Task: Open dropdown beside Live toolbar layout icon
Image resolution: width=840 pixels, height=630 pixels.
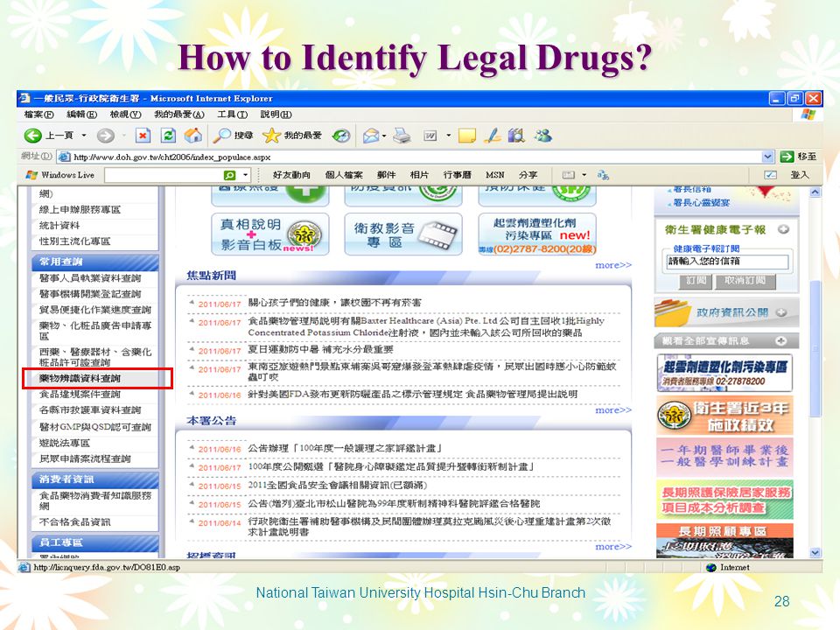Action: pos(584,175)
